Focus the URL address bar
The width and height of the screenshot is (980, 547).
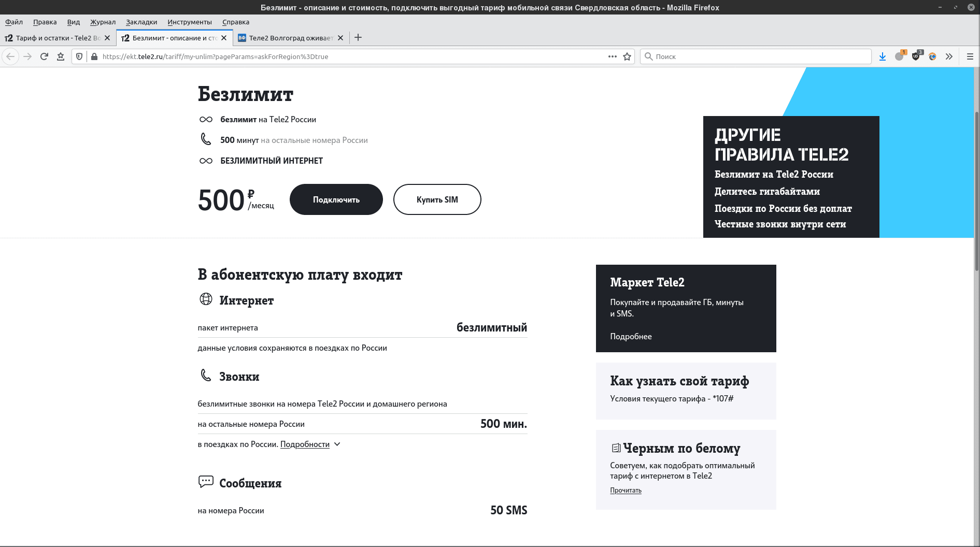tap(352, 56)
